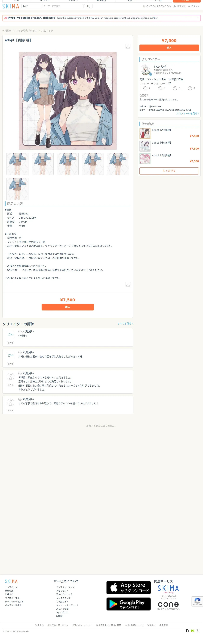Click the 購入 button below the description

pos(68,307)
